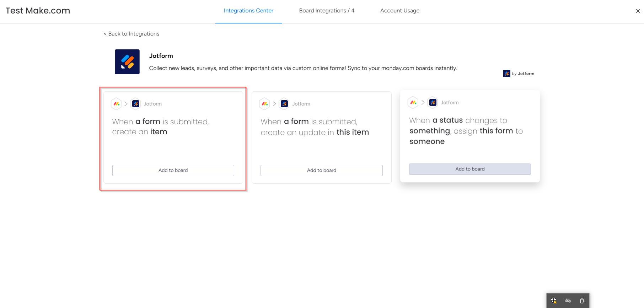This screenshot has width=644, height=308.
Task: Click Jotform icon on 'status changes' card
Action: 433,102
